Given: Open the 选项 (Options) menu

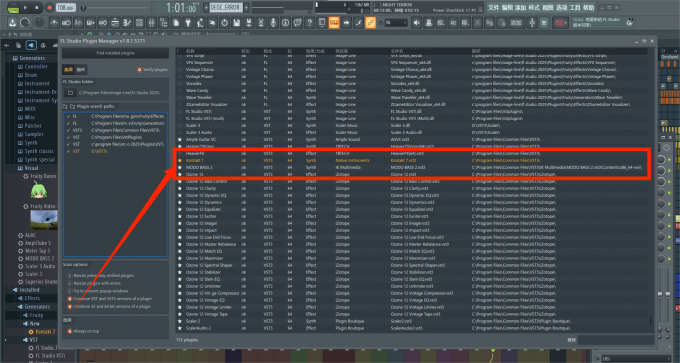Looking at the screenshot, I should coord(561,7).
